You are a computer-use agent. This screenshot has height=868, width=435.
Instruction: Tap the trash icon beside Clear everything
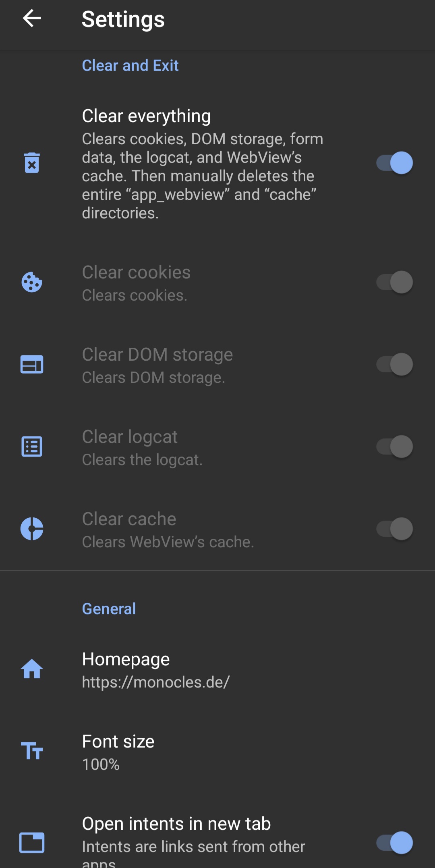coord(32,163)
